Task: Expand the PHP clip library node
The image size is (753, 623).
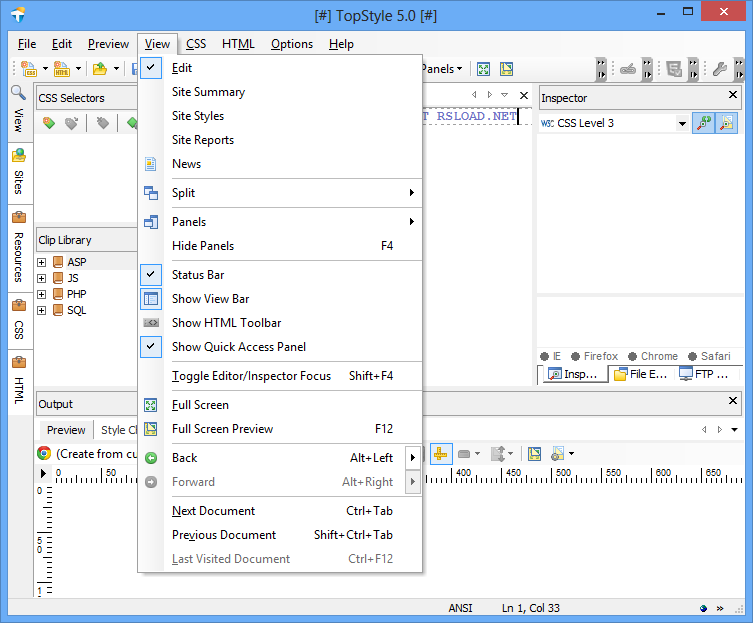Action: (x=42, y=294)
